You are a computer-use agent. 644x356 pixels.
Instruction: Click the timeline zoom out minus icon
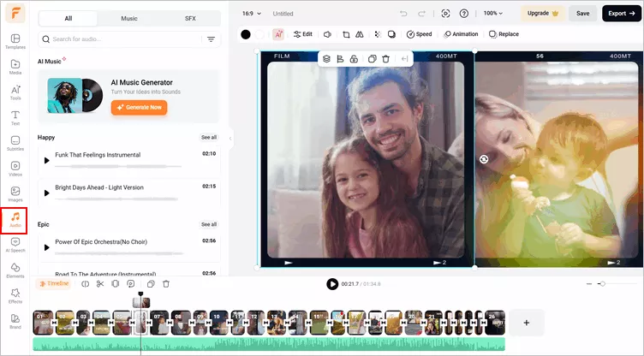(589, 284)
